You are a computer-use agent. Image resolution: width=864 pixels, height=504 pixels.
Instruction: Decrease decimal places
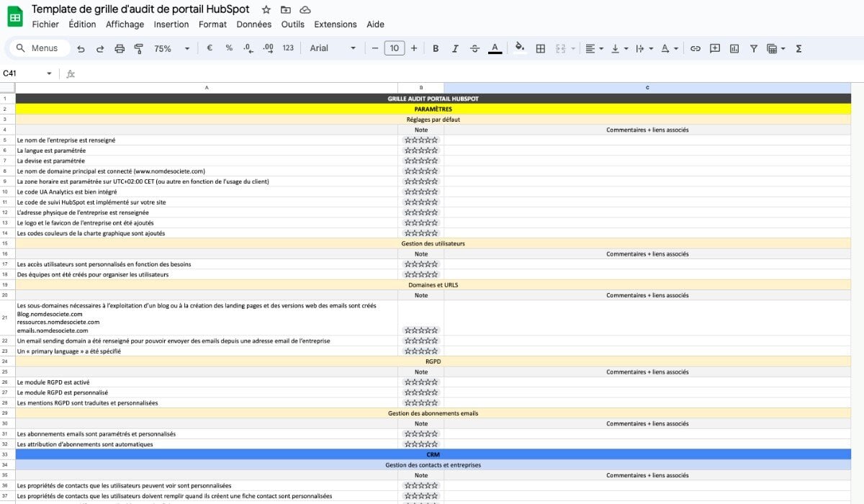[x=248, y=48]
